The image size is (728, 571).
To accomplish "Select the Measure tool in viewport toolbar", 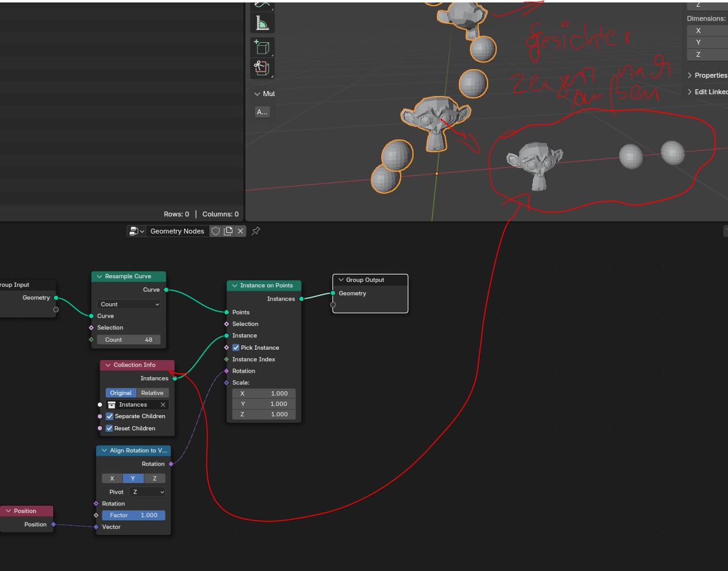I will point(262,23).
